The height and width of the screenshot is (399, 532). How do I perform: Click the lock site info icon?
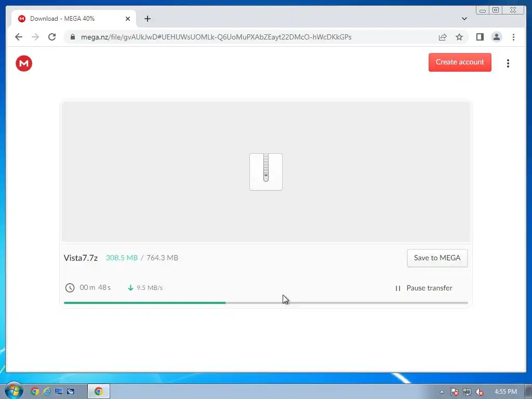pyautogui.click(x=73, y=37)
